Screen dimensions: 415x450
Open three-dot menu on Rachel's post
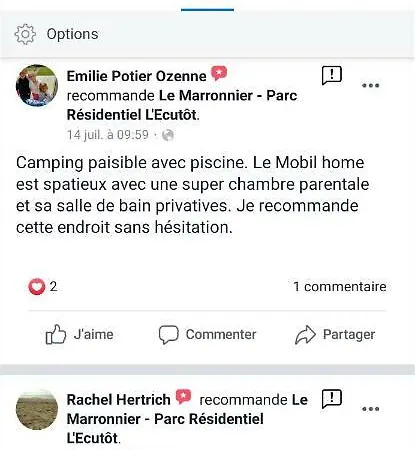[x=371, y=409]
